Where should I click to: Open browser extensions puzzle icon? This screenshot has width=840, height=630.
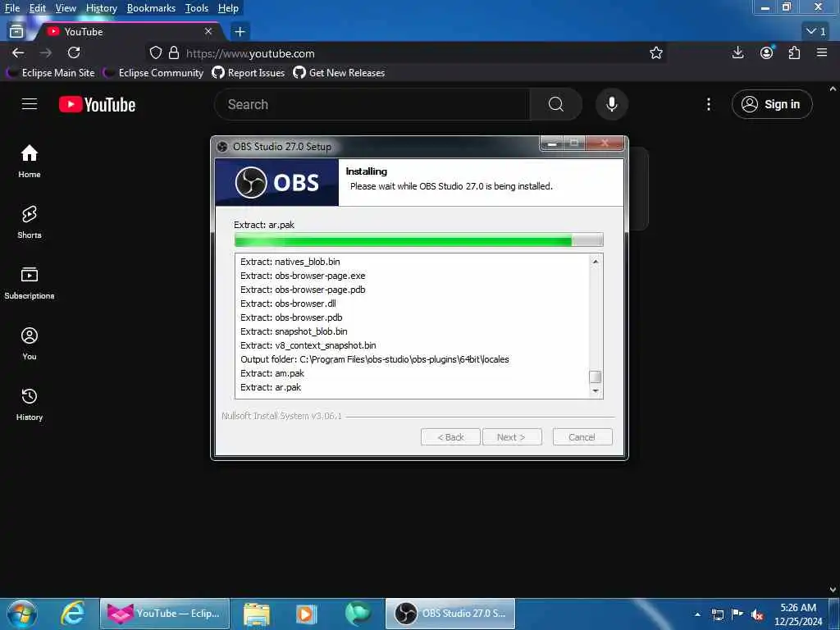point(794,52)
